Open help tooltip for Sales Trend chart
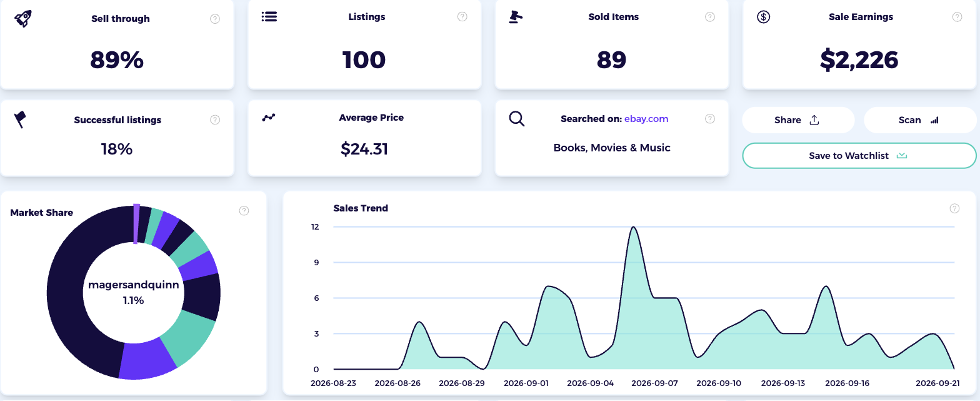The height and width of the screenshot is (401, 980). click(x=954, y=208)
